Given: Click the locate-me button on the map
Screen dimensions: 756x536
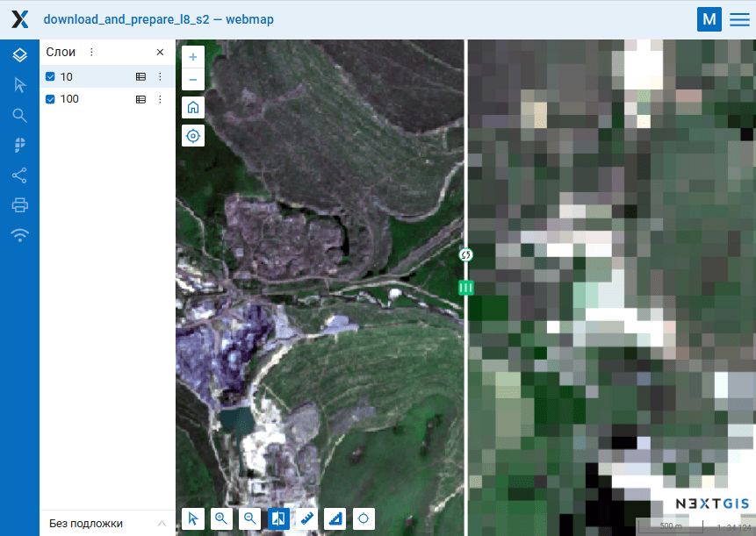Looking at the screenshot, I should 193,136.
